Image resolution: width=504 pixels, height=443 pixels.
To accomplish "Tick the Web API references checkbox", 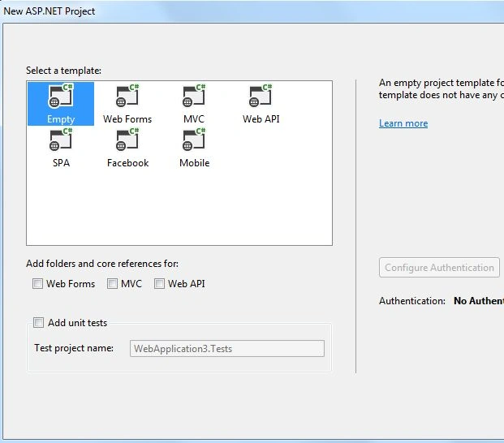I will tap(159, 284).
